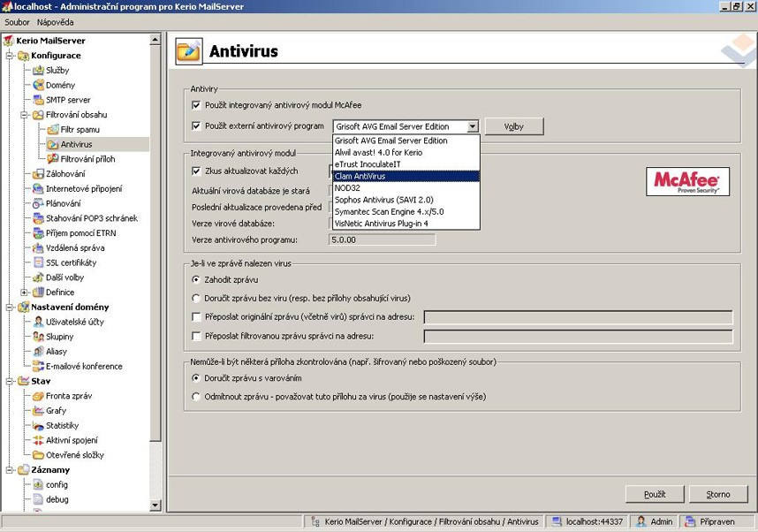
Task: Open the Aliasy icon
Action: (38, 352)
